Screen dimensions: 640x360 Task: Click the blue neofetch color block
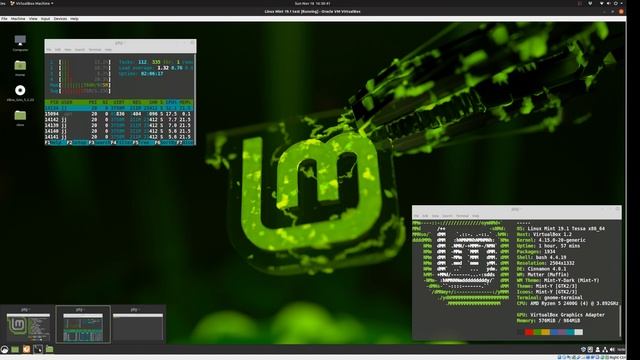(x=554, y=332)
